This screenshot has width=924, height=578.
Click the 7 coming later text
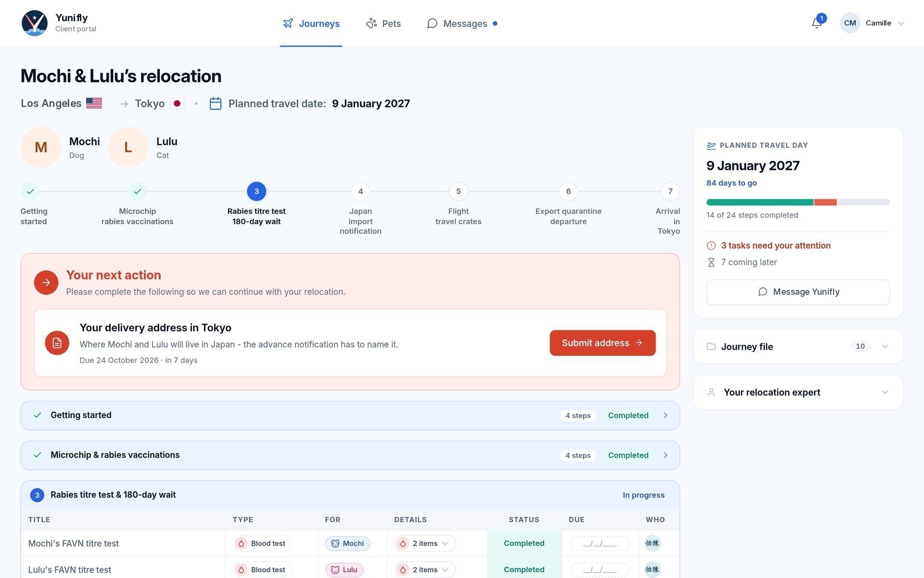749,263
